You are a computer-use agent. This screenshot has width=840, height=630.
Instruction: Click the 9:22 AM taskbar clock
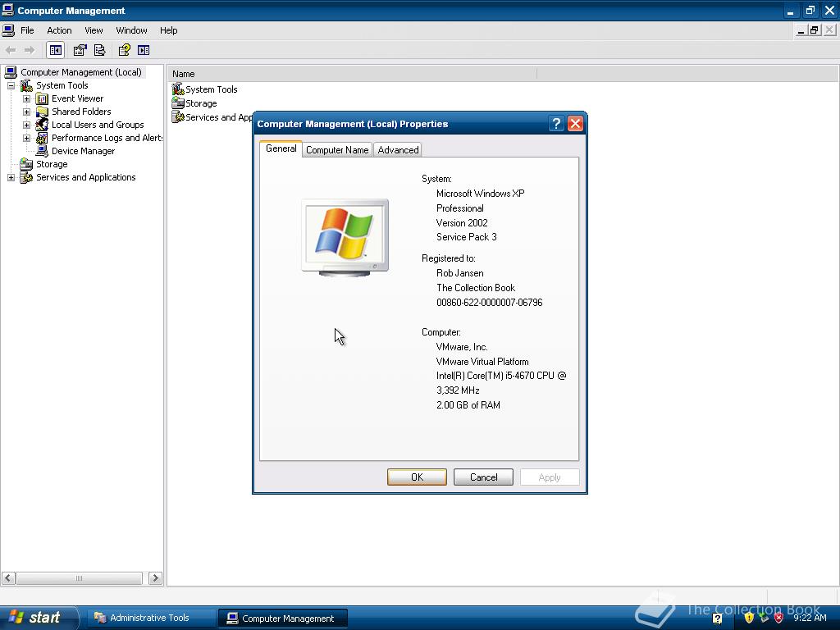(x=810, y=618)
